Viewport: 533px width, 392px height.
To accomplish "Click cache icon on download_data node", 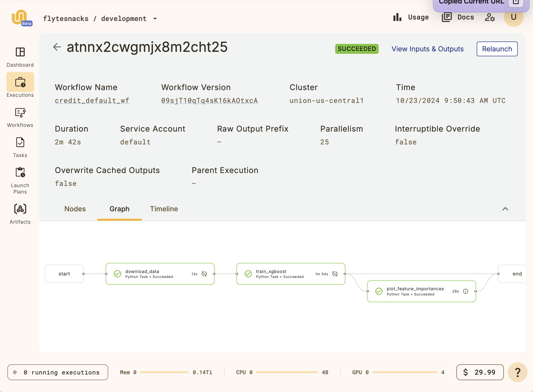I will pos(204,274).
